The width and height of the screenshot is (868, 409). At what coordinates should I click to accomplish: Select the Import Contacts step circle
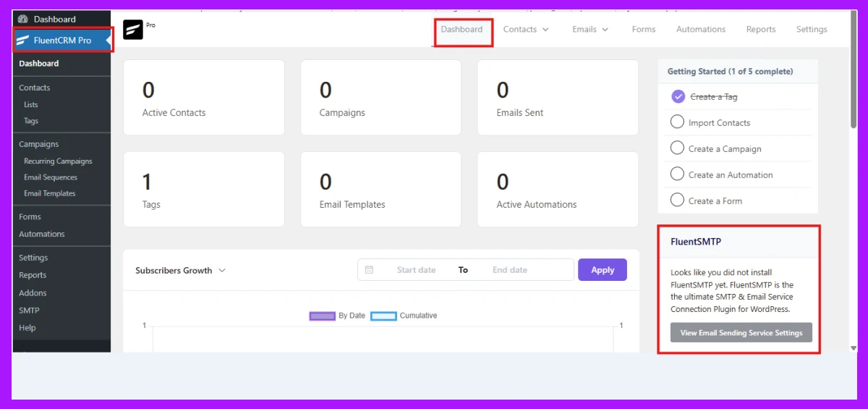point(677,122)
